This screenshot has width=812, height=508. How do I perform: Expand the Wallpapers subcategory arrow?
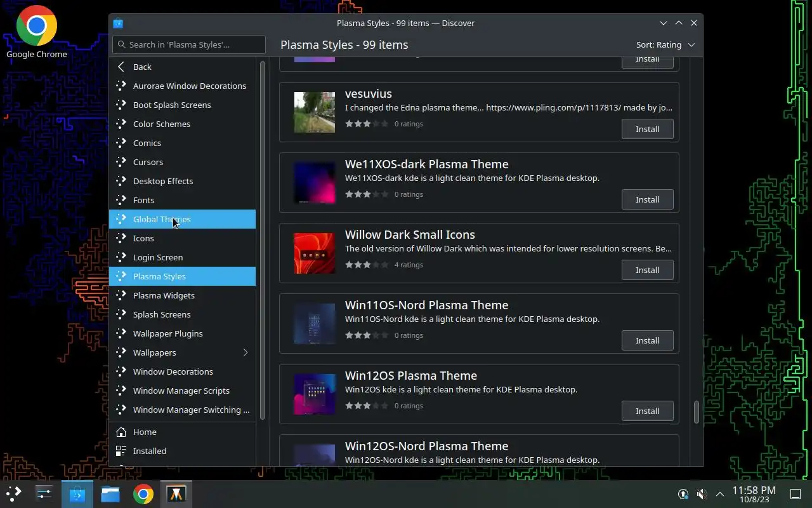click(x=246, y=352)
